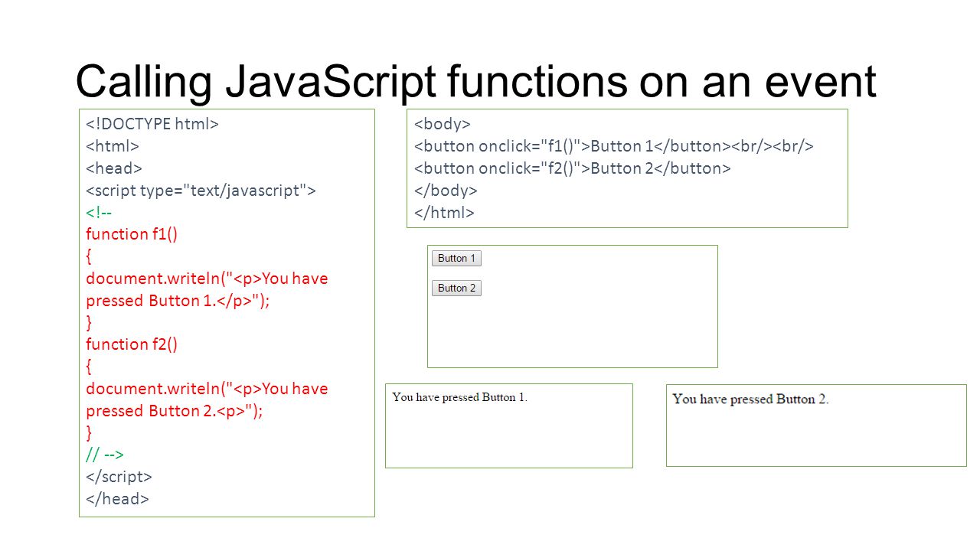Click the button onclick="f2()" code line

click(x=573, y=168)
